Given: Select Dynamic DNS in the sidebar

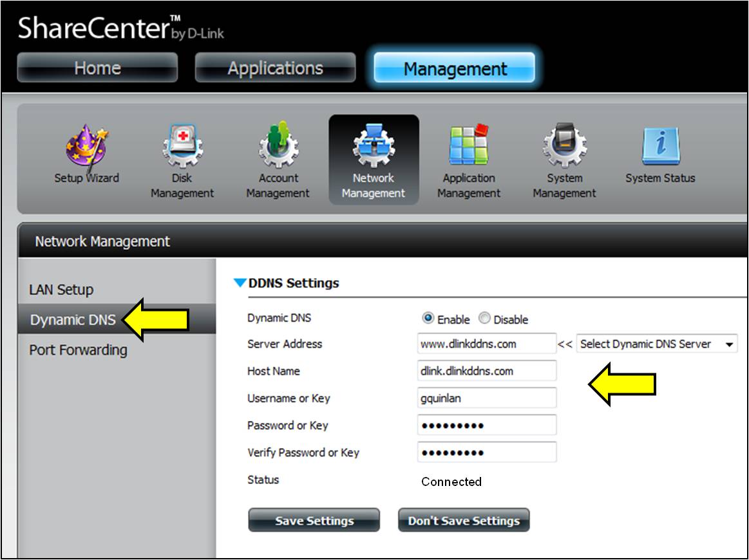Looking at the screenshot, I should tap(73, 319).
